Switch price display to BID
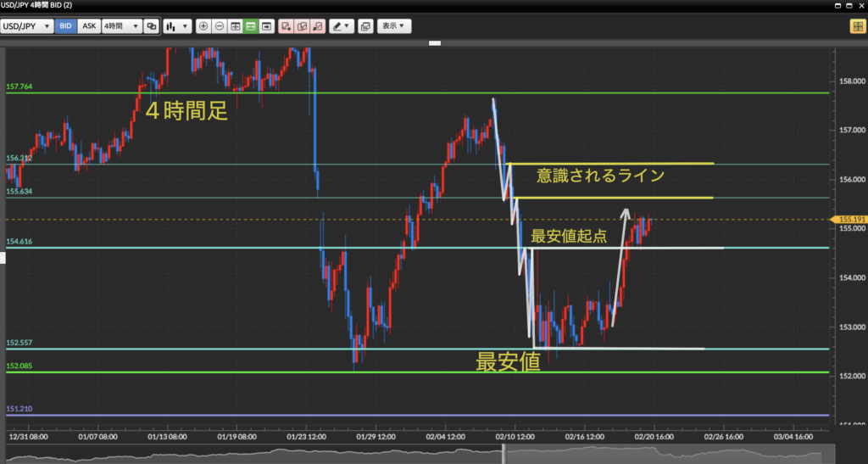The height and width of the screenshot is (464, 868). click(x=65, y=26)
